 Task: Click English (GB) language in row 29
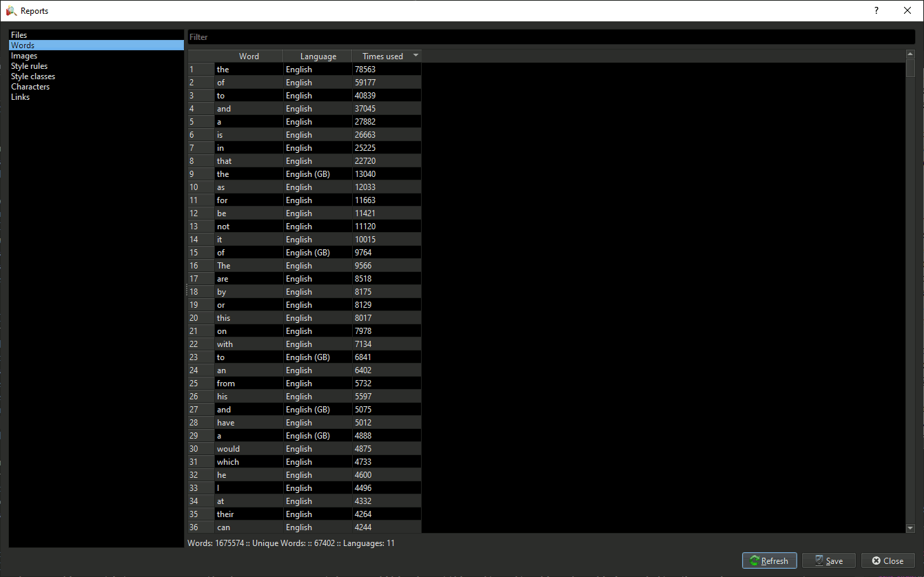click(x=318, y=436)
